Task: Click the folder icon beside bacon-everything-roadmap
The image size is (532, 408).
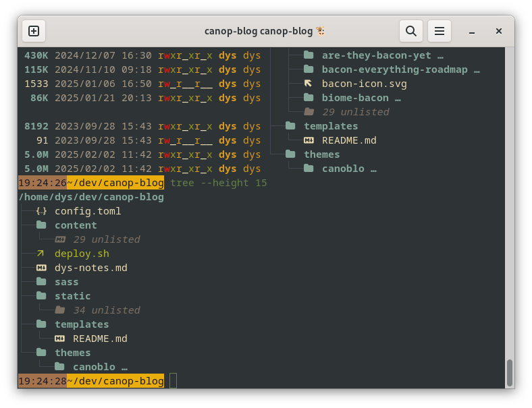Action: pos(309,69)
